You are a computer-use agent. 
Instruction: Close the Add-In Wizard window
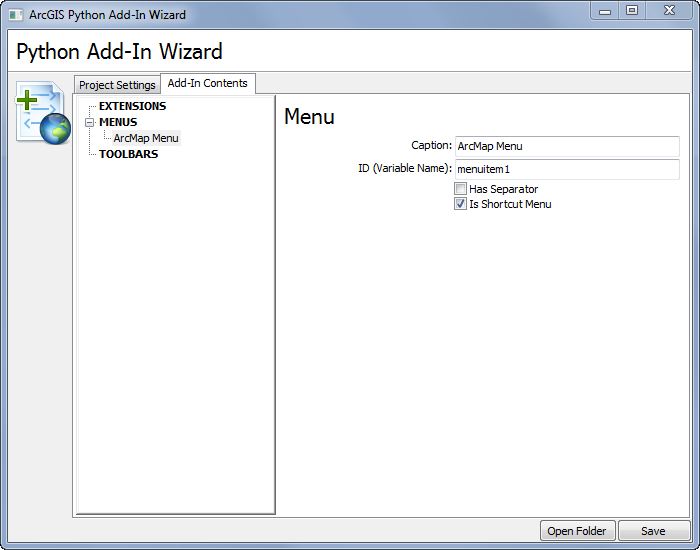click(x=669, y=11)
